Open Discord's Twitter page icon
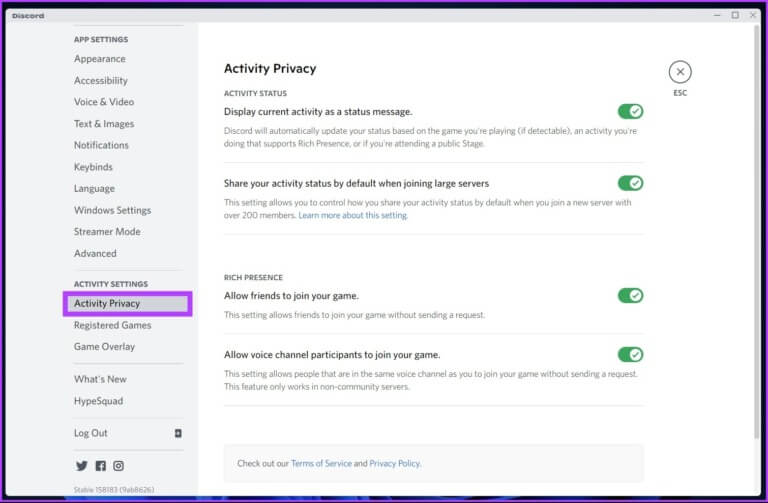This screenshot has height=503, width=768. point(82,465)
